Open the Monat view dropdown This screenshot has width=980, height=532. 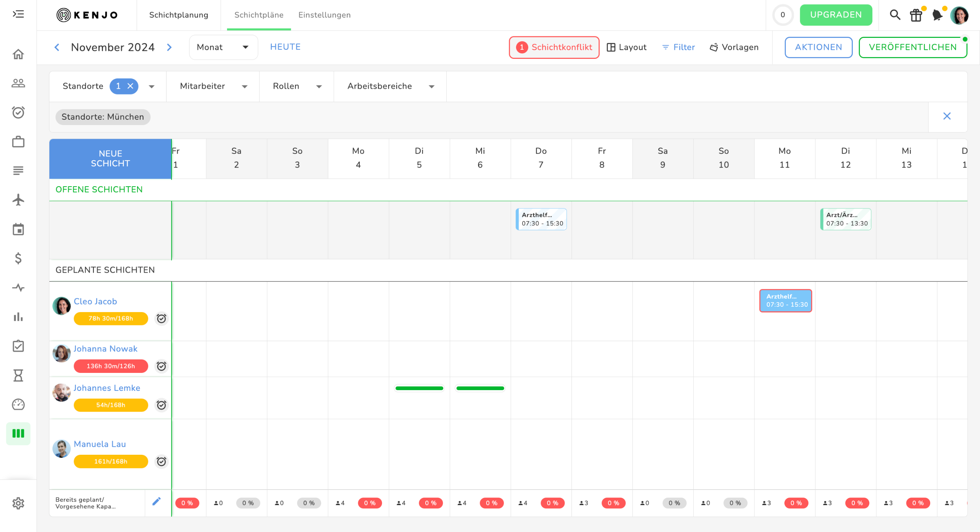(x=223, y=47)
